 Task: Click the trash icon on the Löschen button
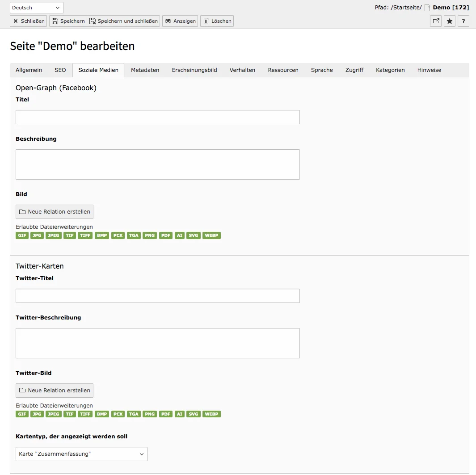point(206,21)
